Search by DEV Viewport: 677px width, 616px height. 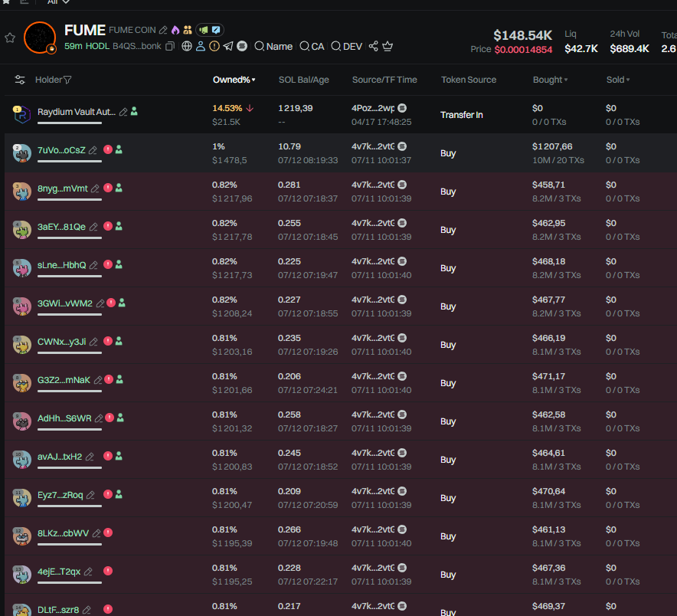click(x=346, y=46)
